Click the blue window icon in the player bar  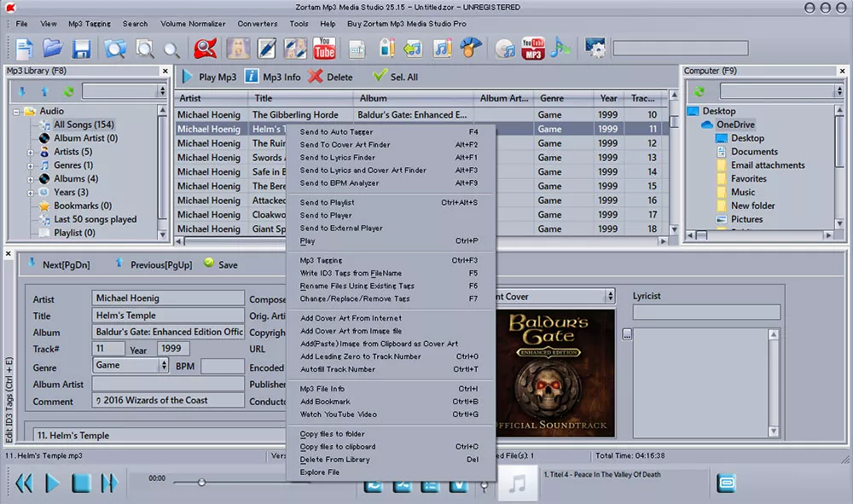pos(726,483)
